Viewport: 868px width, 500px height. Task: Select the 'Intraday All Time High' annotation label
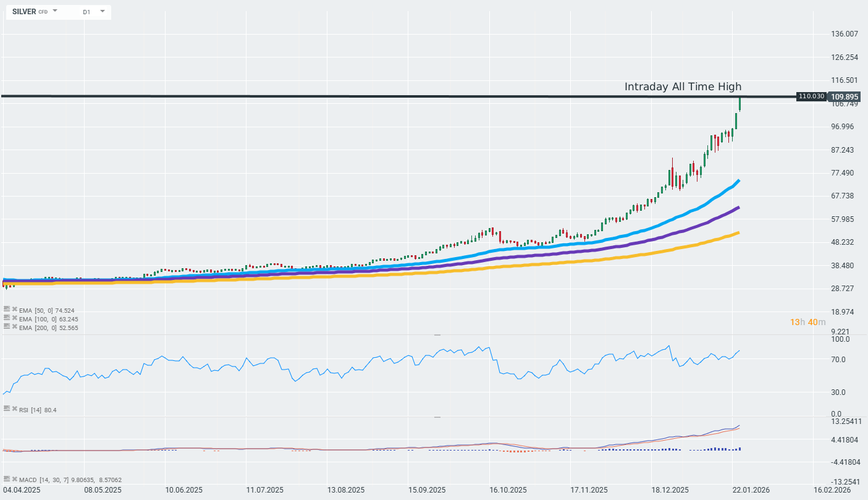(x=683, y=87)
